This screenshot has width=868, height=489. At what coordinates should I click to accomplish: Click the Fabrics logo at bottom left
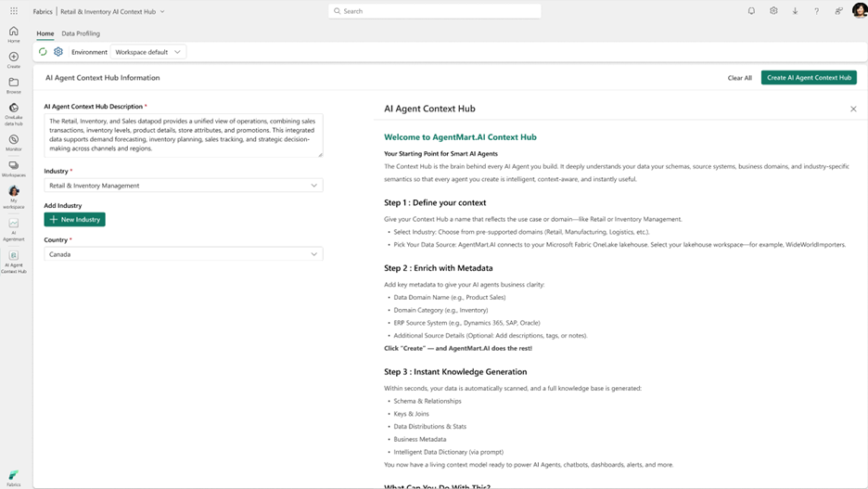click(14, 478)
